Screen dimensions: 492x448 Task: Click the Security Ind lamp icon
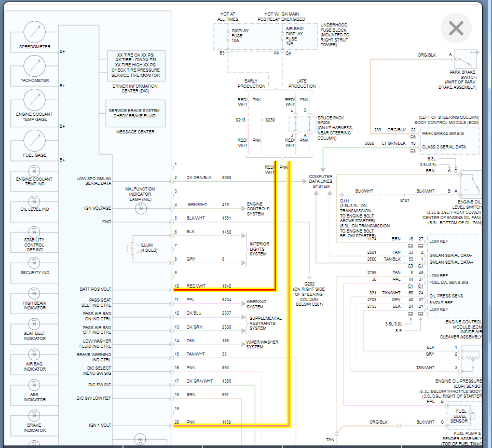(x=34, y=263)
